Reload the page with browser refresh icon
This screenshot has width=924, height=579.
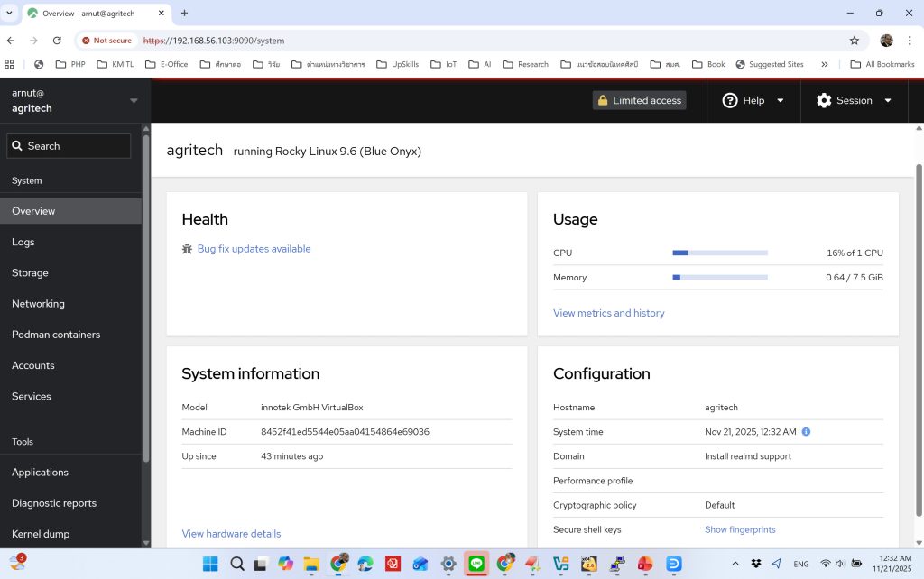[x=57, y=41]
